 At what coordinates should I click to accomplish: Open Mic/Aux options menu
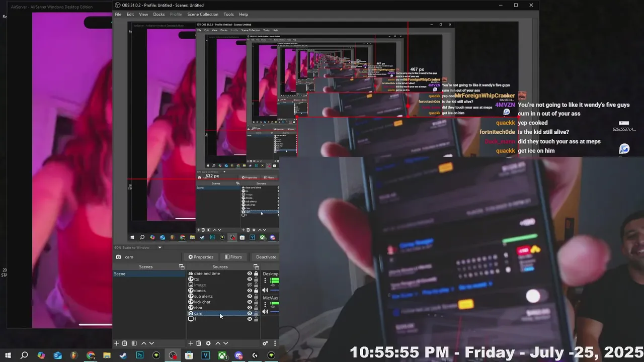265,304
